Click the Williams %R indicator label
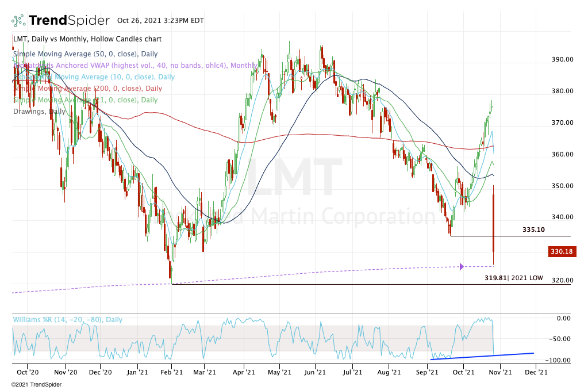 pos(68,320)
